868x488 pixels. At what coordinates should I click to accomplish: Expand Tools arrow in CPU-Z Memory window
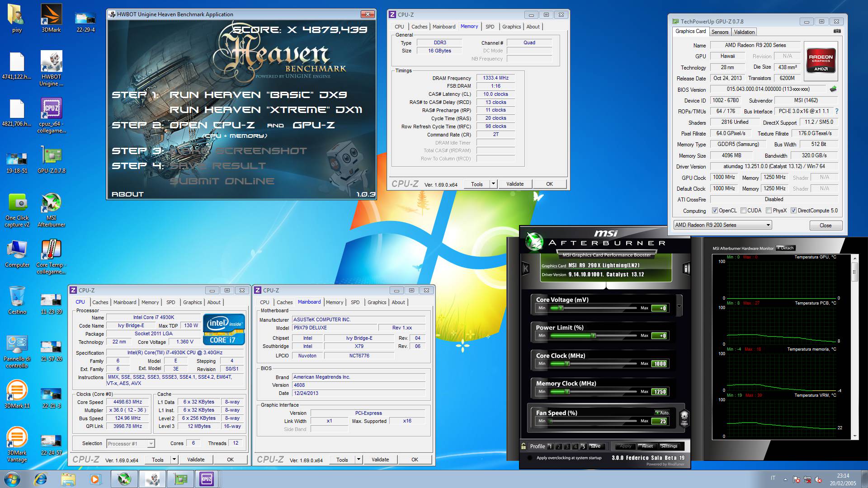point(493,184)
